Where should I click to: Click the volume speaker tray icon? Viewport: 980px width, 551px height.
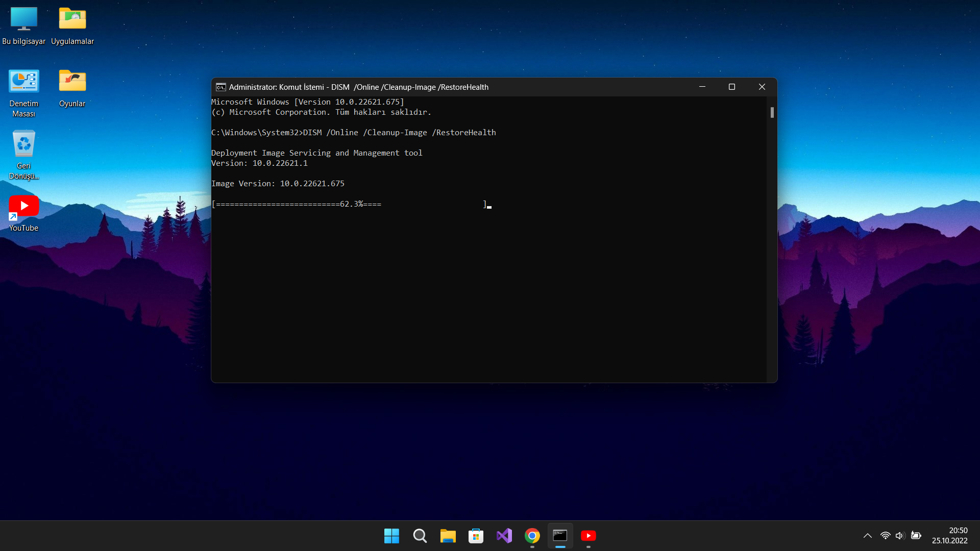click(900, 536)
